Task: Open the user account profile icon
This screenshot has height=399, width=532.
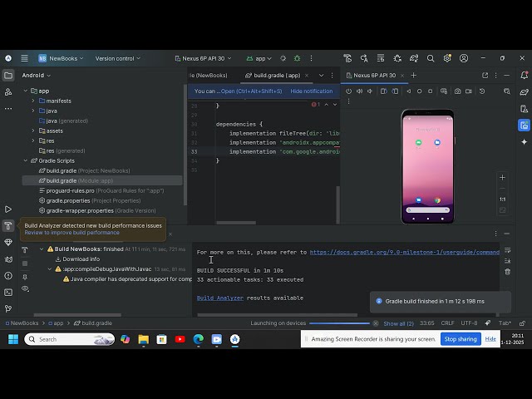Action: (464, 58)
